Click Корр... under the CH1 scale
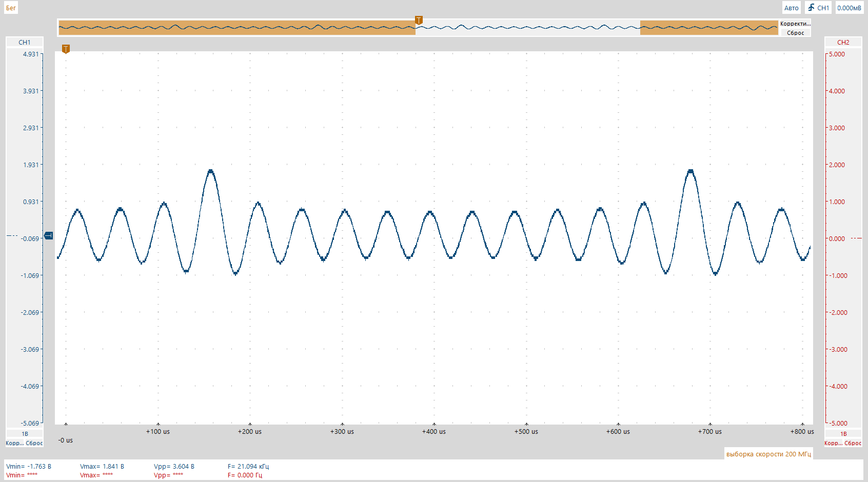This screenshot has height=482, width=868. (x=14, y=443)
